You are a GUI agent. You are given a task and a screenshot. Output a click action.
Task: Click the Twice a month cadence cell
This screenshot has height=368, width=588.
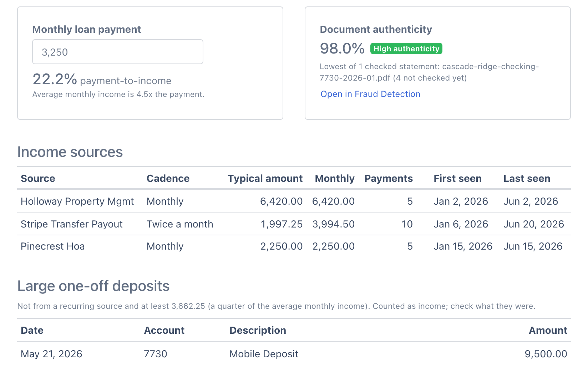(180, 224)
